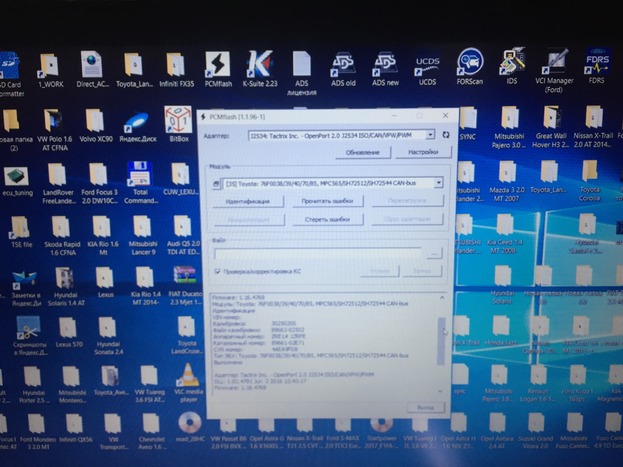The height and width of the screenshot is (467, 623).
Task: Click the refresh adapter icon beside the adapter dropdown
Action: tap(445, 133)
